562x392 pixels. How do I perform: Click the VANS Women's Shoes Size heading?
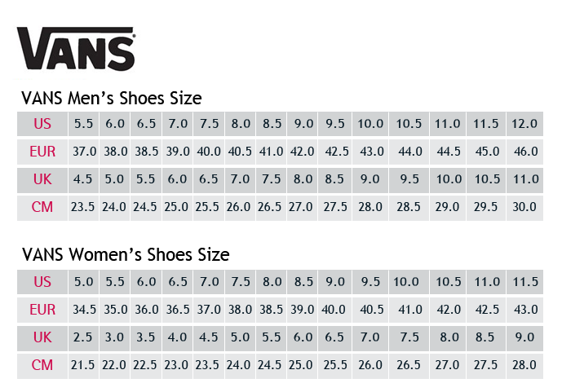[125, 255]
